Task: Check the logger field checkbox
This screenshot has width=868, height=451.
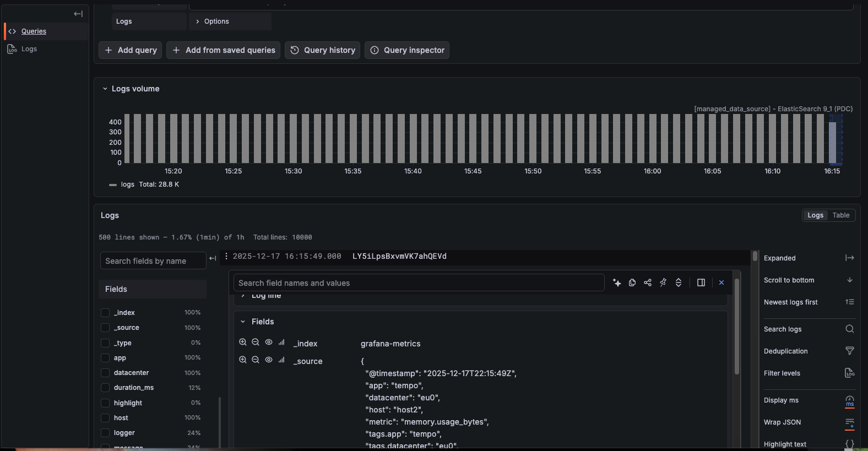Action: (105, 433)
